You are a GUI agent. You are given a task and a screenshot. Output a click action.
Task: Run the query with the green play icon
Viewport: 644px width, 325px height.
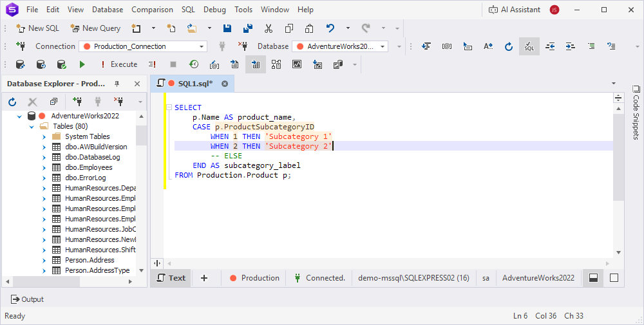click(82, 64)
